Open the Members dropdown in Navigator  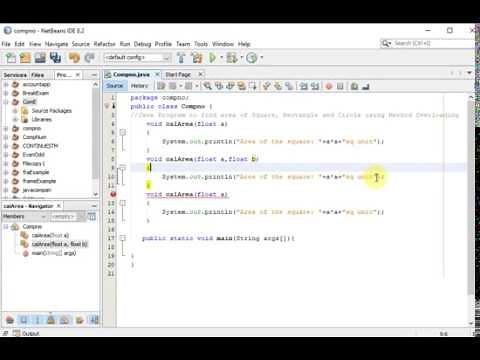point(25,217)
